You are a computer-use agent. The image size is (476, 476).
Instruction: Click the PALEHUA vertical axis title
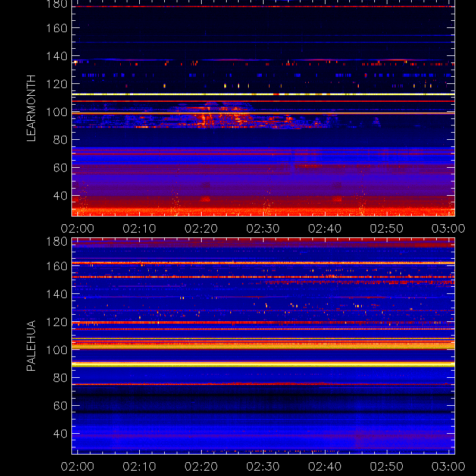[32, 346]
